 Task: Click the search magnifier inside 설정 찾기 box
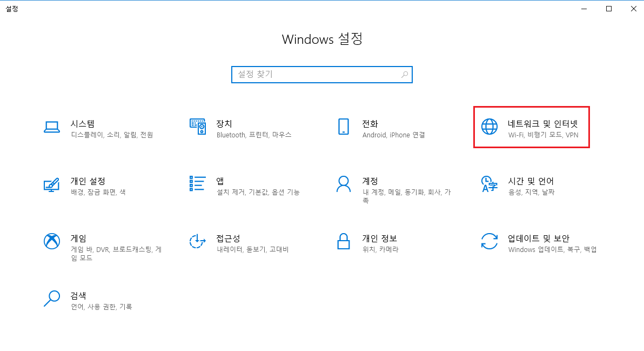pyautogui.click(x=405, y=75)
